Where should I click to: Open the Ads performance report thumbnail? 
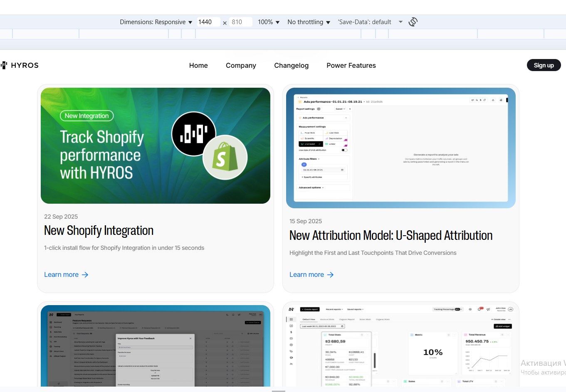pos(401,148)
